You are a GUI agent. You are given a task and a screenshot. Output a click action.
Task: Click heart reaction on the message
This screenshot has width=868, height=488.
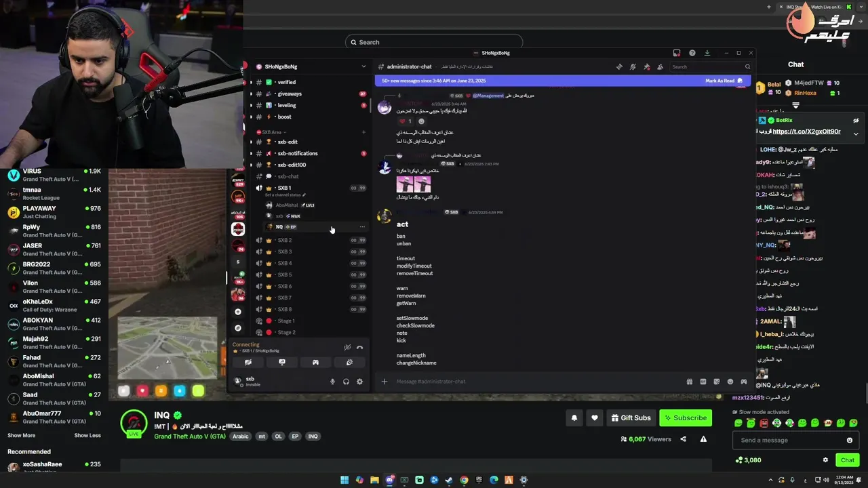pos(406,121)
